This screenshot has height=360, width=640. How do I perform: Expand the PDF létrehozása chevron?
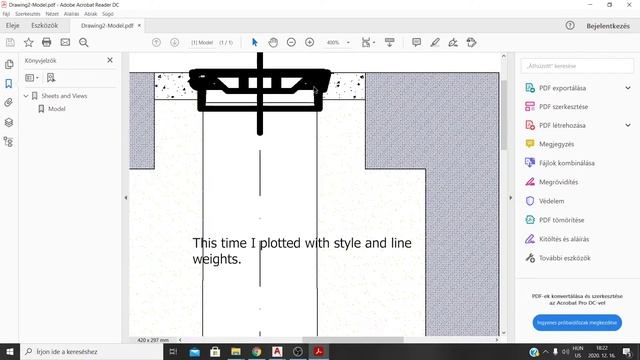coord(628,125)
